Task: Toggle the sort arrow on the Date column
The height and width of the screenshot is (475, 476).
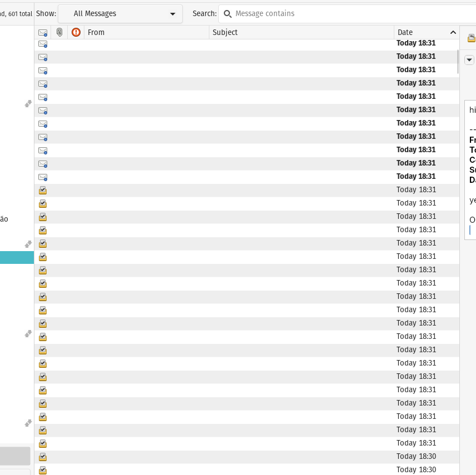Action: tap(453, 32)
